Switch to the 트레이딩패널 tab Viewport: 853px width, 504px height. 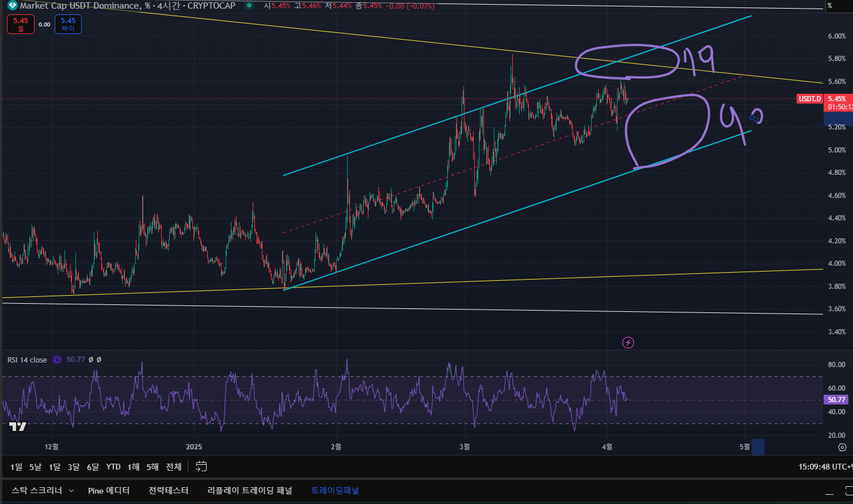335,491
